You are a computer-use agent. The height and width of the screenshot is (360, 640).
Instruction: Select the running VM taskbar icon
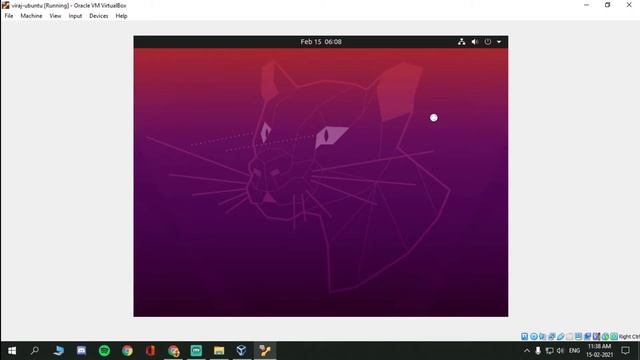265,351
